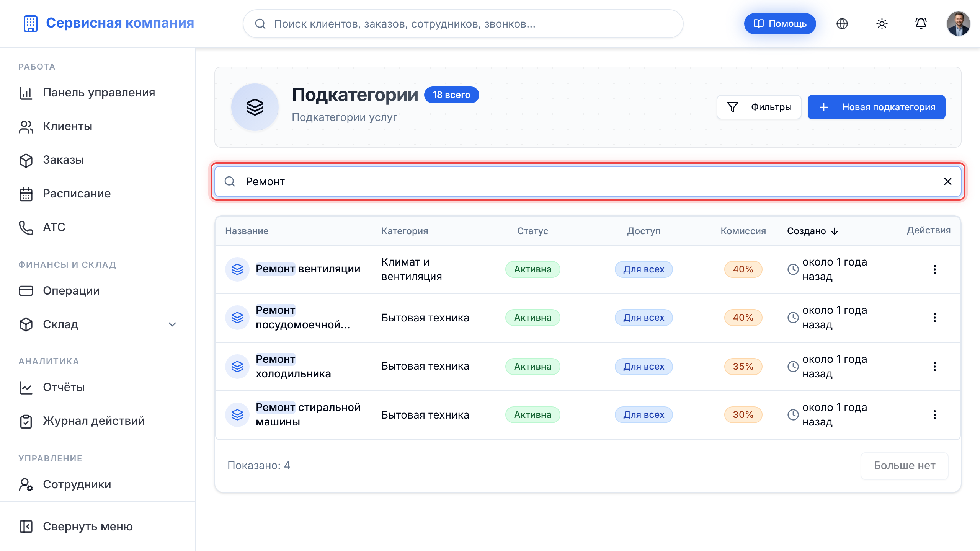This screenshot has height=551, width=980.
Task: Open the АТС telephony page
Action: coord(98,227)
